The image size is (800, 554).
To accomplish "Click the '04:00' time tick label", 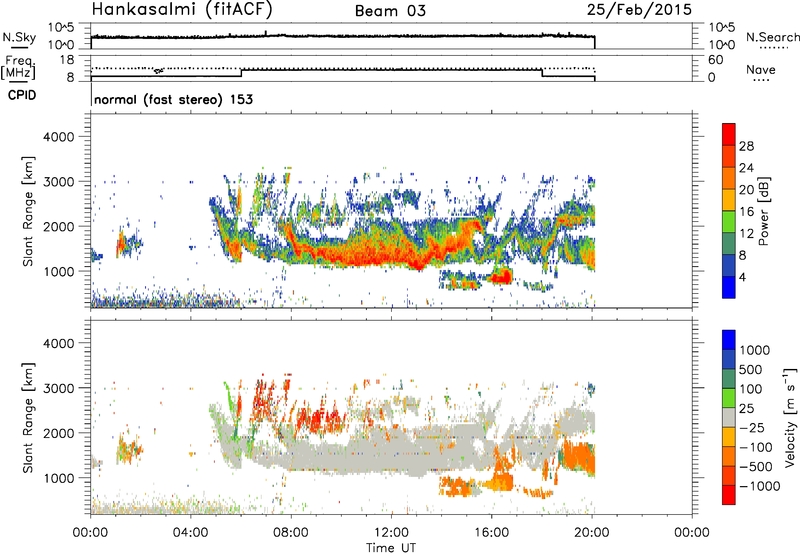I will point(191,532).
